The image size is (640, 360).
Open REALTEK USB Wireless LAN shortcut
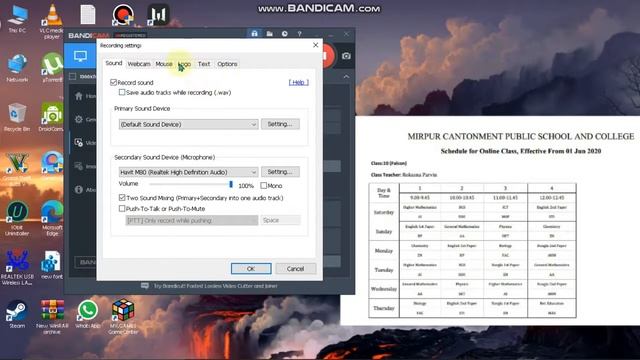tap(17, 267)
